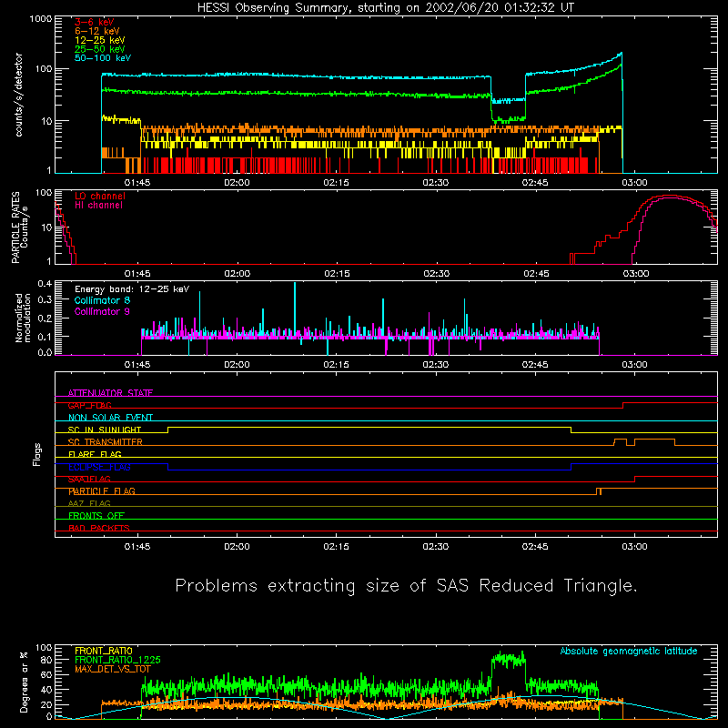728x728 pixels.
Task: Select the Collimator 8 legend entry
Action: [x=102, y=300]
